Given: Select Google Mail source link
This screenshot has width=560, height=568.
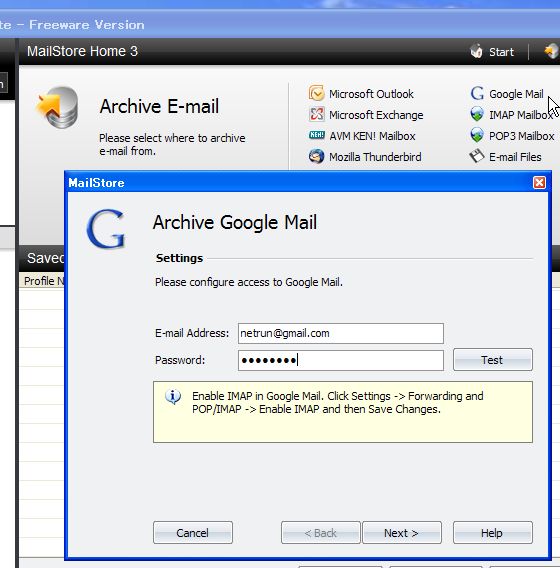Looking at the screenshot, I should 516,94.
